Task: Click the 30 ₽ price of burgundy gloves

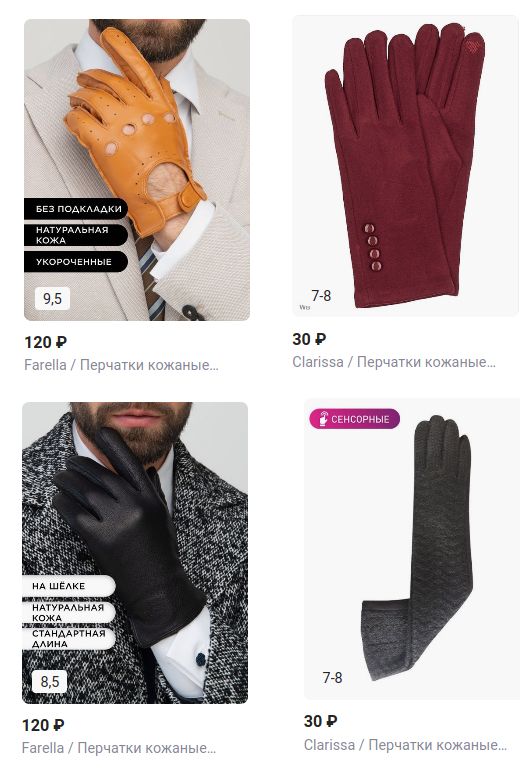Action: (x=309, y=339)
